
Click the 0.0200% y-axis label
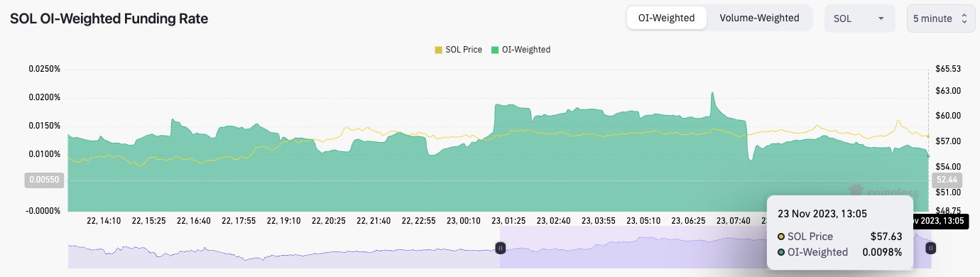[x=44, y=97]
